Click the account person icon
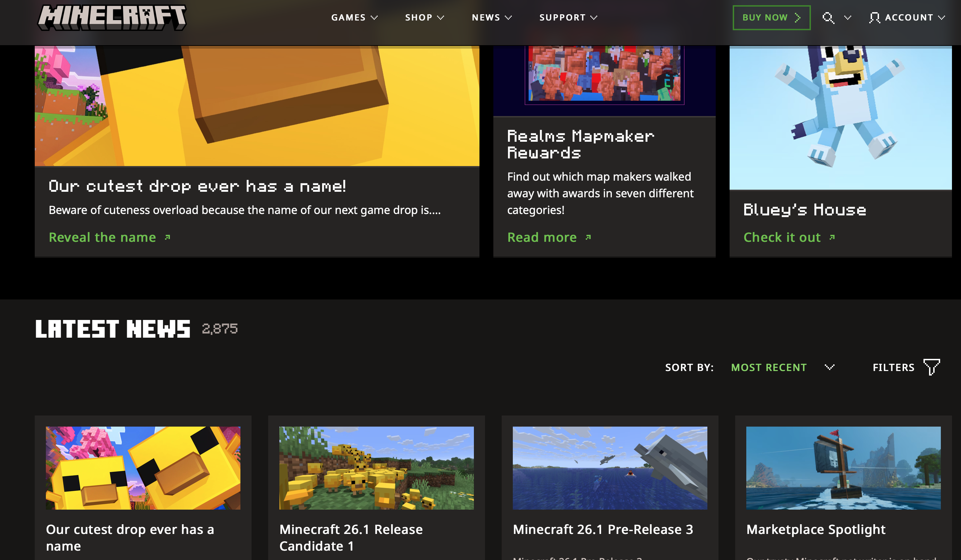The image size is (961, 560). [x=874, y=17]
